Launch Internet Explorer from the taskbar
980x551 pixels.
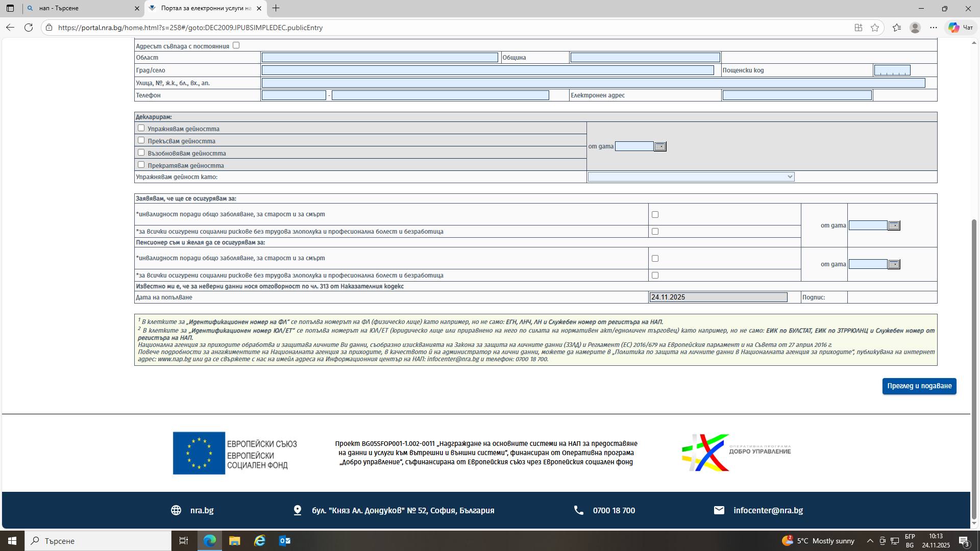(x=260, y=541)
